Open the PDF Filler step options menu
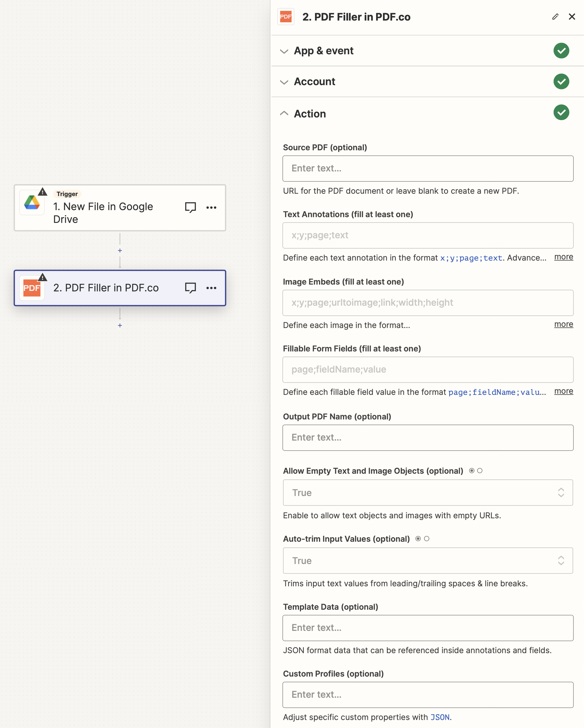Viewport: 584px width, 728px height. pos(211,288)
